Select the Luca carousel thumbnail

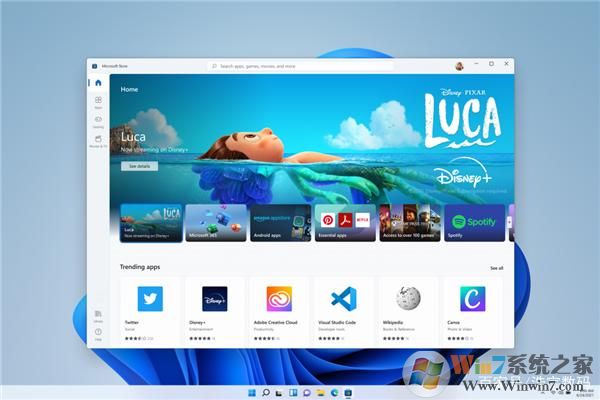pyautogui.click(x=151, y=223)
